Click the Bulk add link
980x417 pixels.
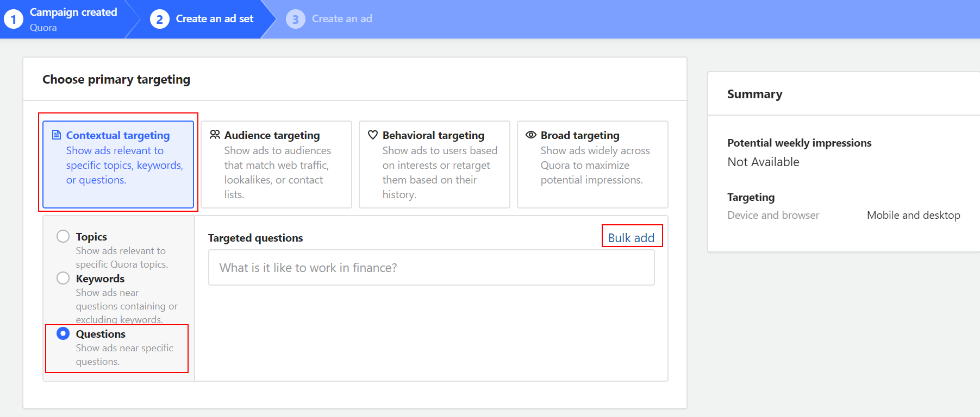point(631,238)
